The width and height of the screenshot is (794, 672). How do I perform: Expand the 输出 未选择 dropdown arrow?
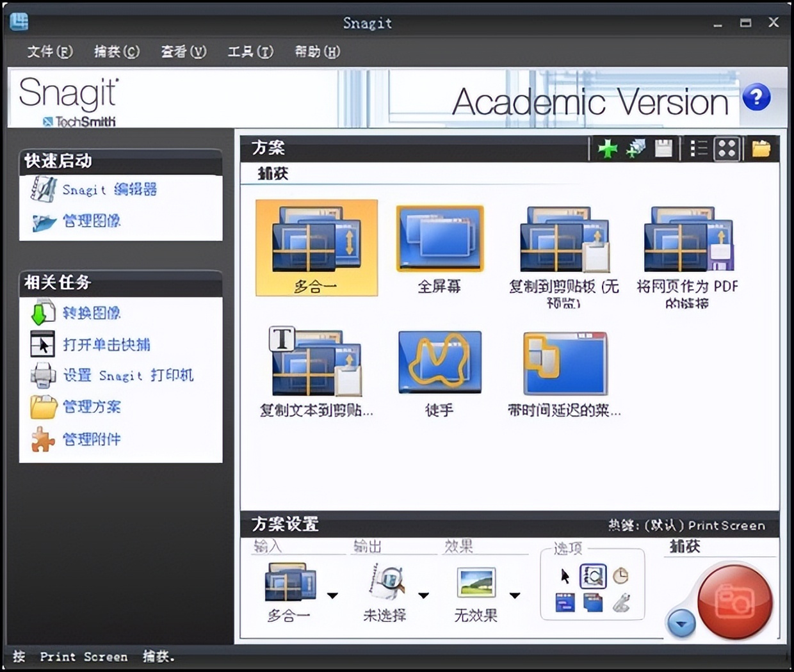click(x=423, y=596)
